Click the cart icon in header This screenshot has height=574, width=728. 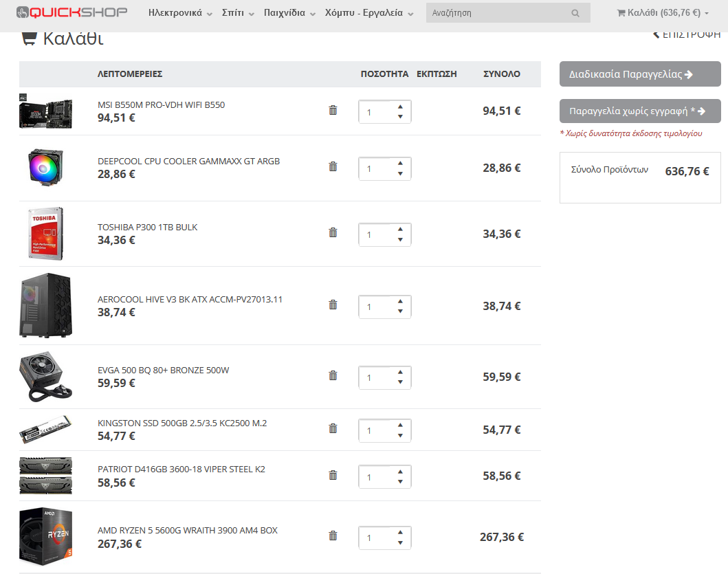(621, 13)
